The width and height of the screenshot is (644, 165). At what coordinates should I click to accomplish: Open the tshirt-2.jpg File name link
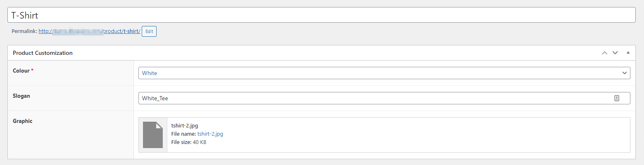[x=210, y=134]
